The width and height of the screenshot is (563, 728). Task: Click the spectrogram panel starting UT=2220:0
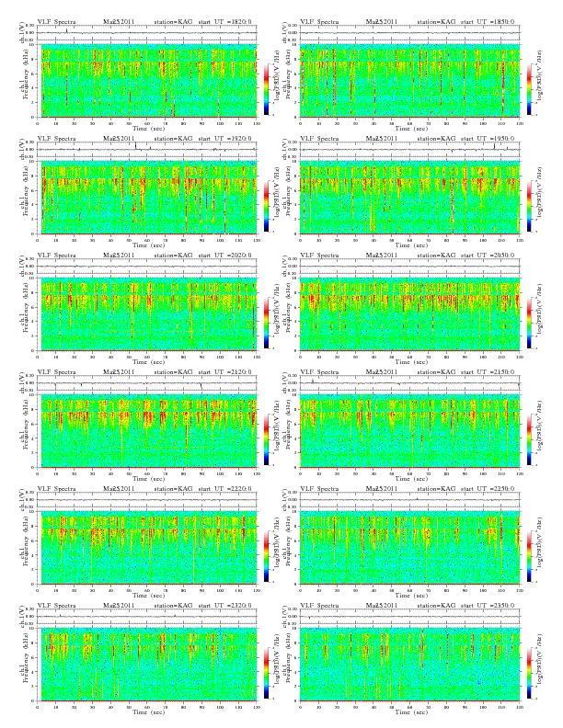147,548
